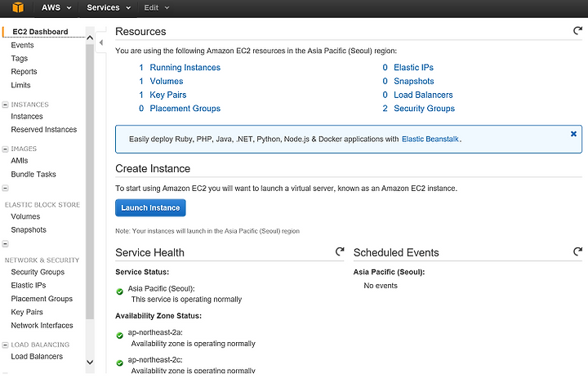Click the Asia Pacific (Seoul) green status icon
Image resolution: width=588 pixels, height=378 pixels.
(119, 291)
